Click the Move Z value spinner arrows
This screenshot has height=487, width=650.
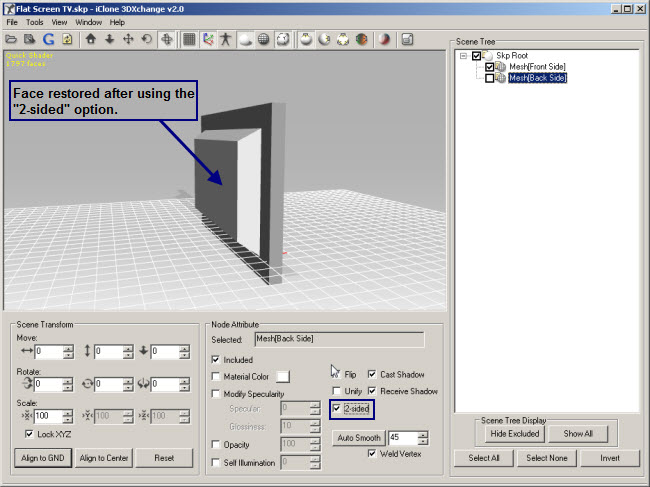[x=184, y=352]
